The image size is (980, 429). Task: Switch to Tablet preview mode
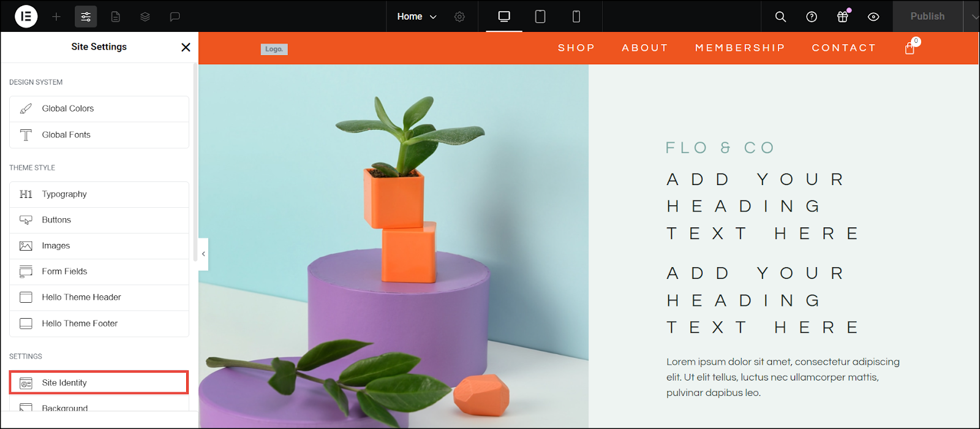click(540, 17)
